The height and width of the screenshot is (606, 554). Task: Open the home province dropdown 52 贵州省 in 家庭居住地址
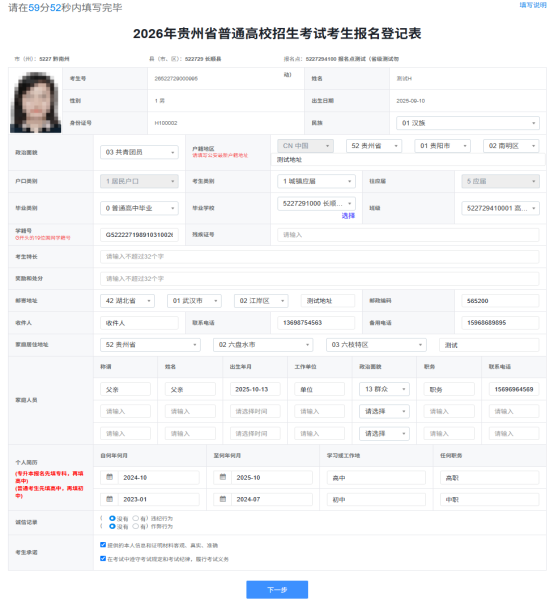[150, 345]
